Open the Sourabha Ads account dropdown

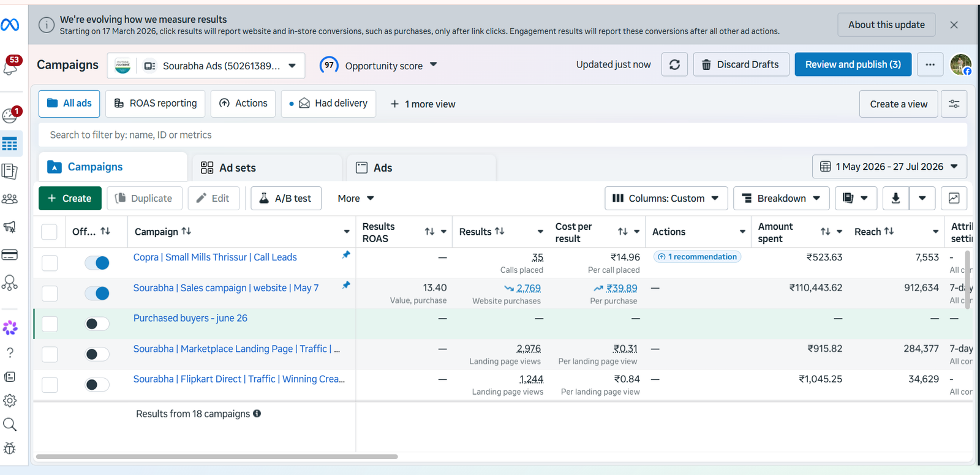pyautogui.click(x=206, y=66)
